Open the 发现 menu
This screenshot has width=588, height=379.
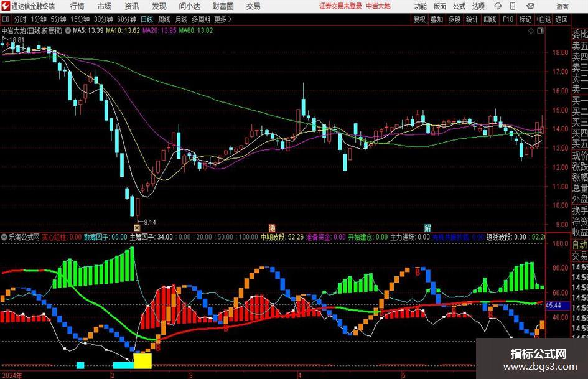[x=159, y=6]
